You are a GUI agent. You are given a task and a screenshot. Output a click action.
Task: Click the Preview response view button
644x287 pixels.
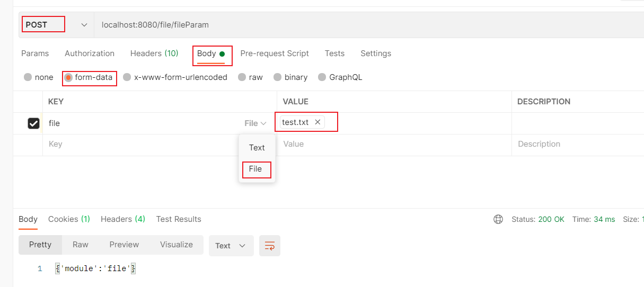click(124, 245)
